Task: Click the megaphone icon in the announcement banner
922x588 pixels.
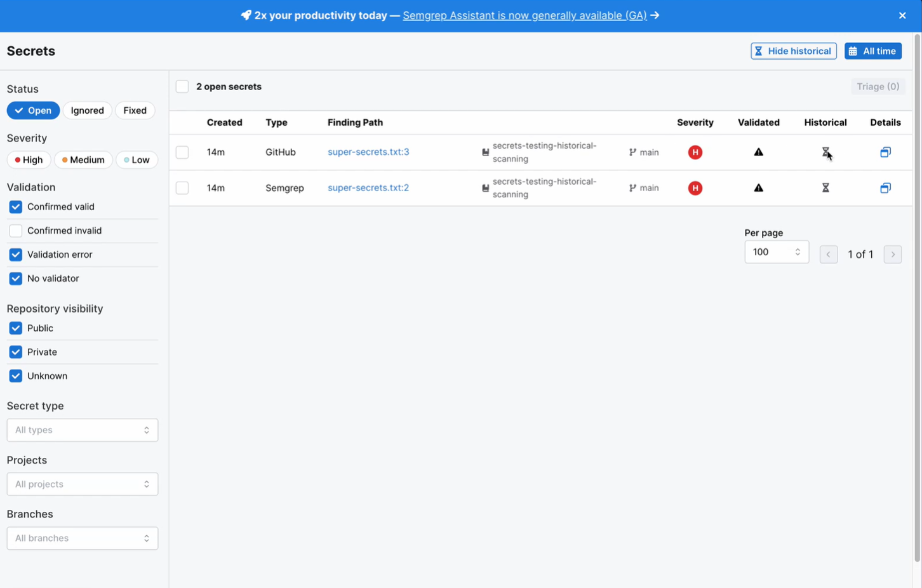Action: pos(246,15)
